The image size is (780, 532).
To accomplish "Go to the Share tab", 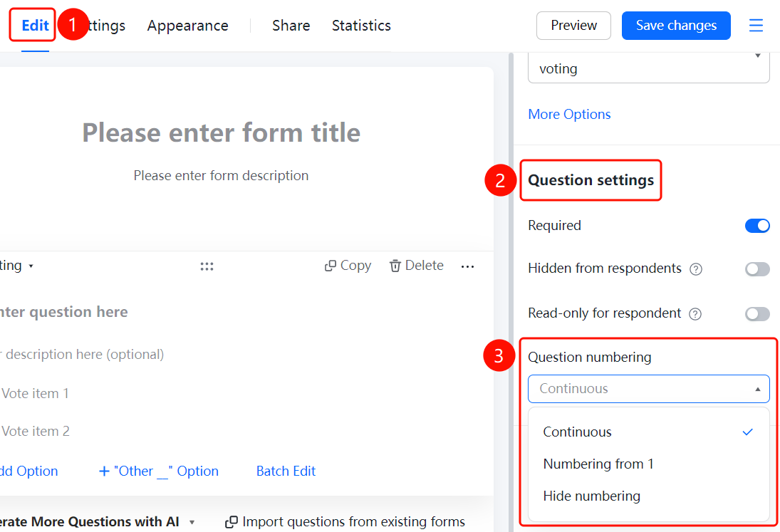I will pos(291,26).
